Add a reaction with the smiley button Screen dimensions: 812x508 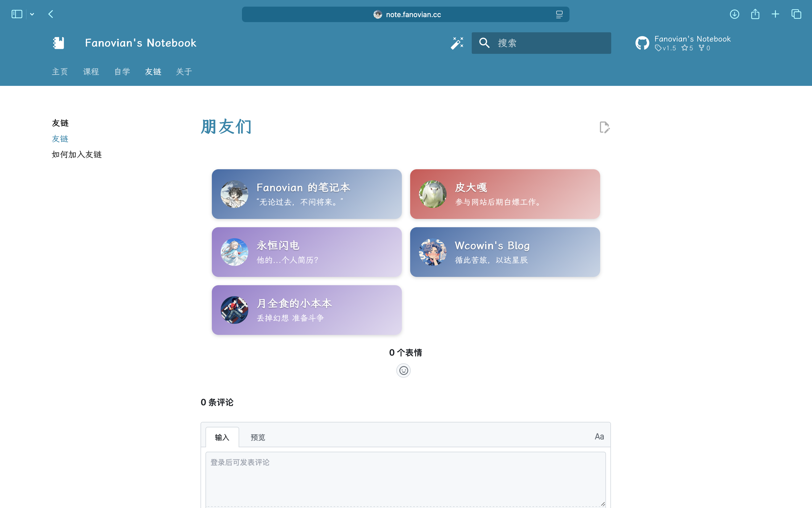pos(403,371)
